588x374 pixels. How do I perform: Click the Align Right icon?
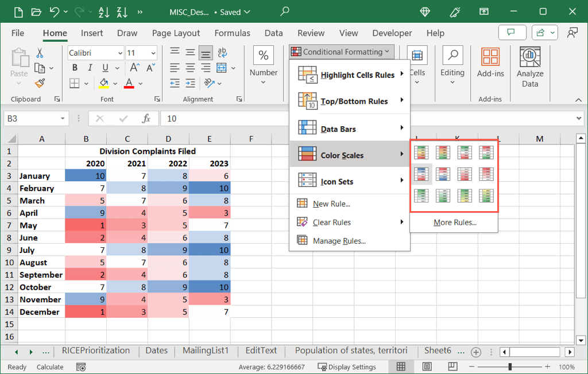[206, 68]
